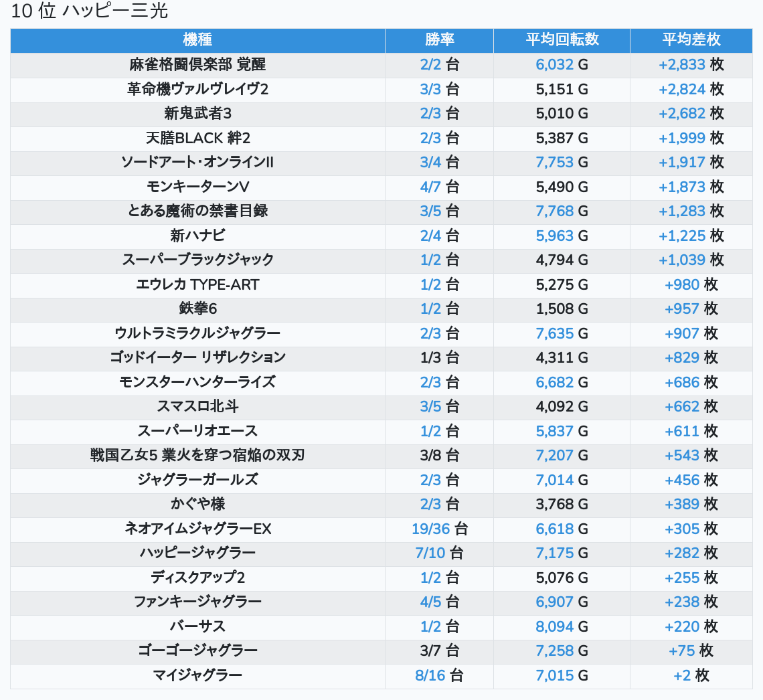Click the +543 枚 difference value
Image resolution: width=763 pixels, height=700 pixels.
pyautogui.click(x=691, y=456)
